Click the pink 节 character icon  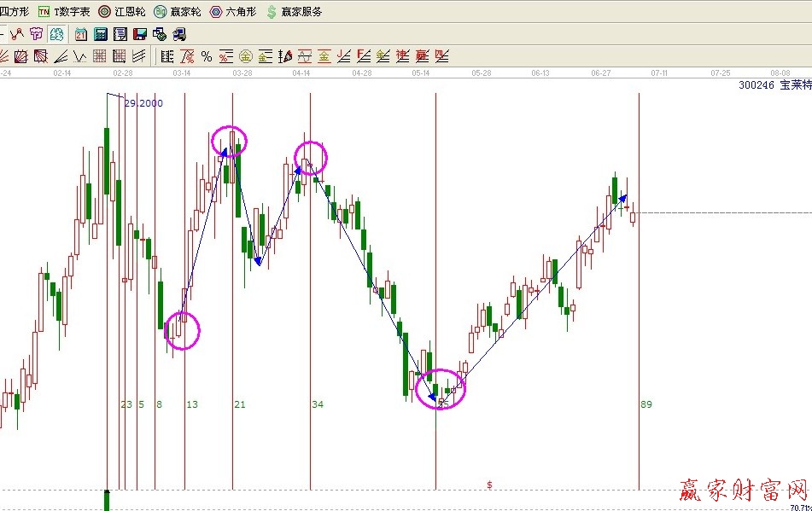tap(36, 34)
